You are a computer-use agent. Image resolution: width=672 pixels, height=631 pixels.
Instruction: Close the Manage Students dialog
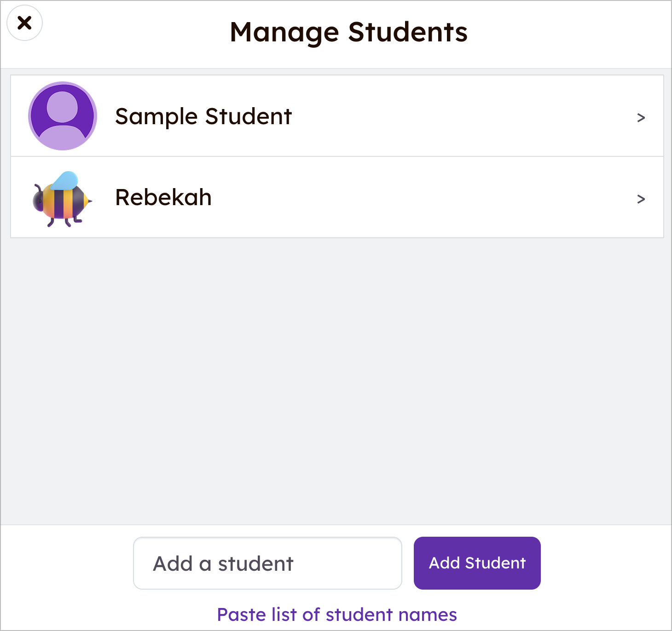pos(25,23)
